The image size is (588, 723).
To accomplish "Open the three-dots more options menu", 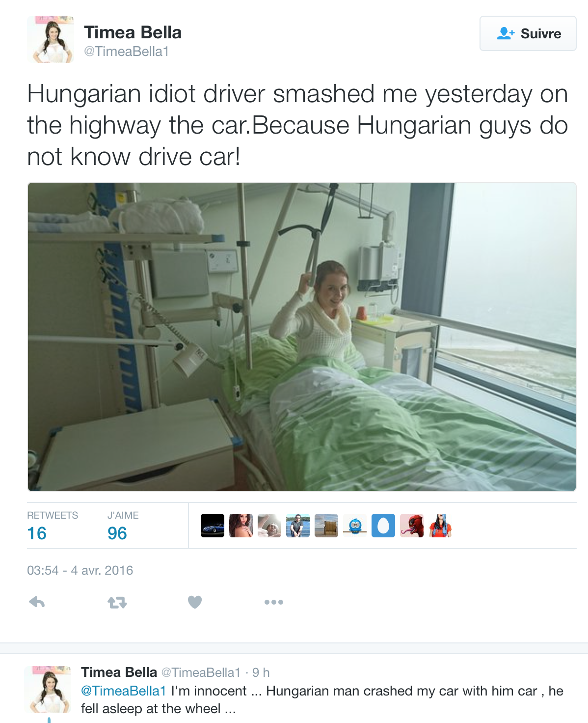I will 274,602.
